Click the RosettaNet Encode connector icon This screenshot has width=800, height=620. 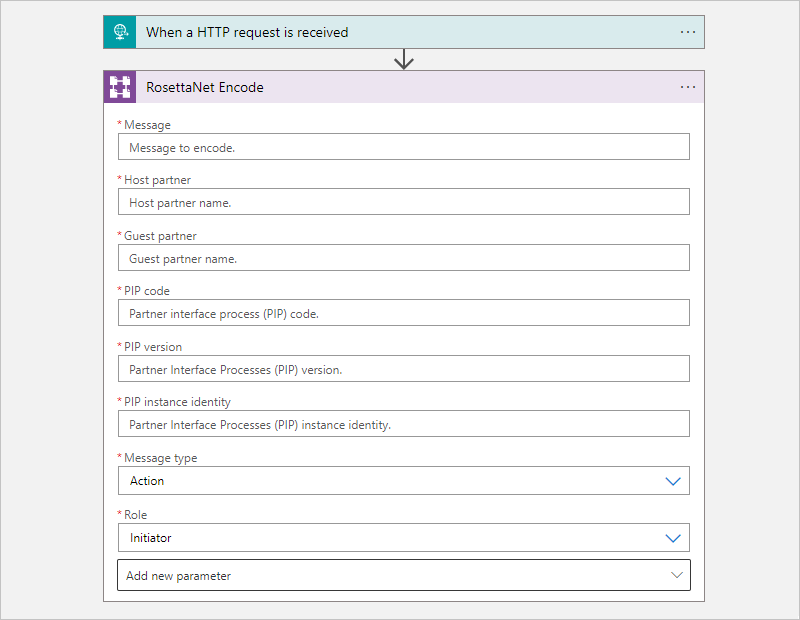pos(120,87)
